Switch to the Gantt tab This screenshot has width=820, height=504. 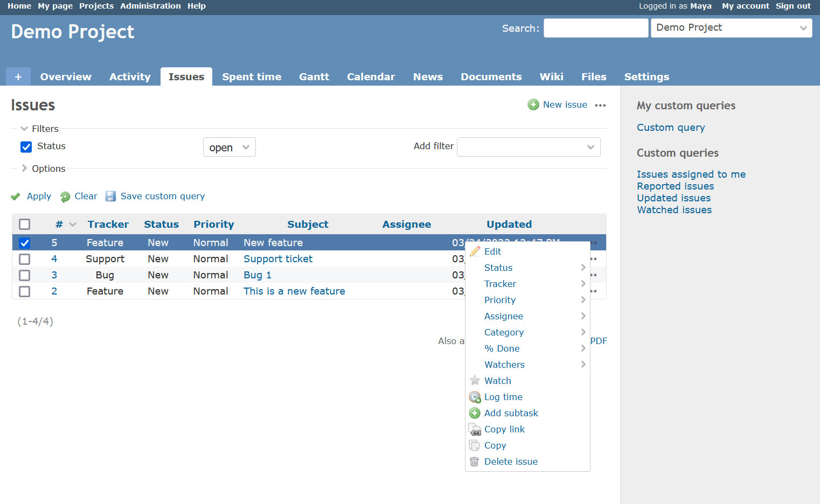click(314, 76)
